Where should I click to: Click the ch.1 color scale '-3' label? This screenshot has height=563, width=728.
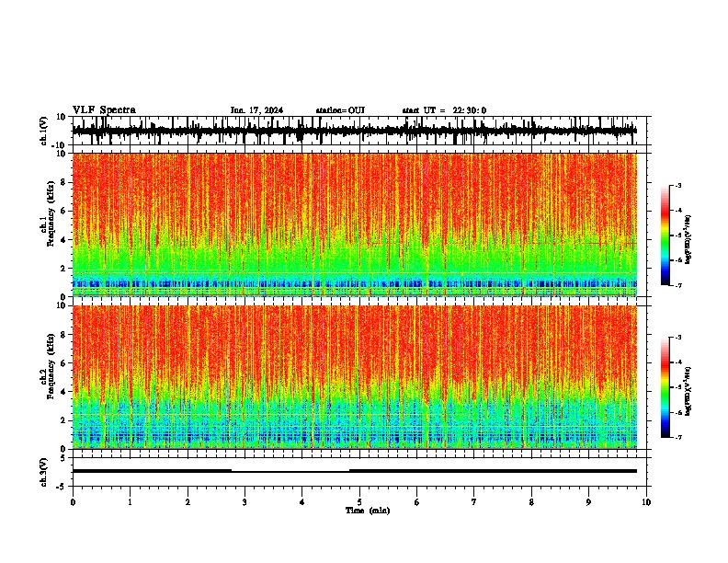coord(677,185)
